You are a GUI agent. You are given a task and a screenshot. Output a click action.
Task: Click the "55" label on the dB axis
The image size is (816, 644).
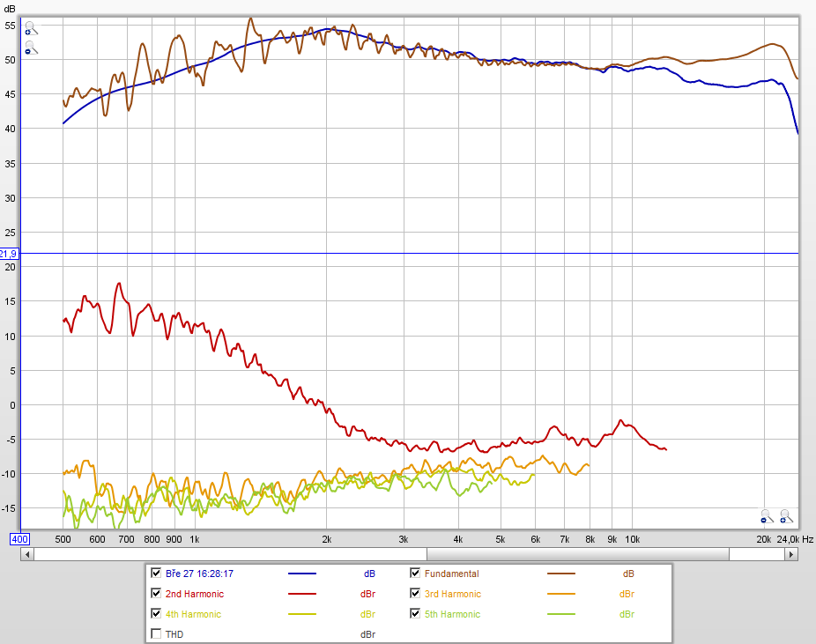(x=10, y=26)
